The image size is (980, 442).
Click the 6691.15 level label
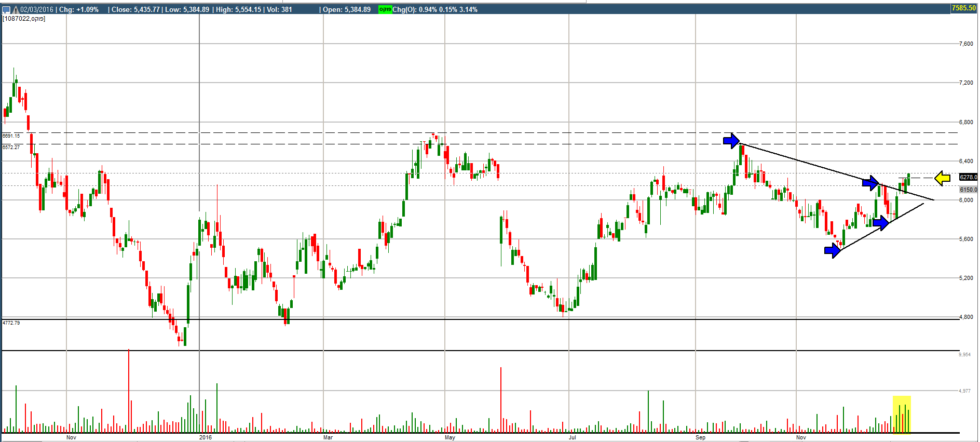tap(11, 136)
